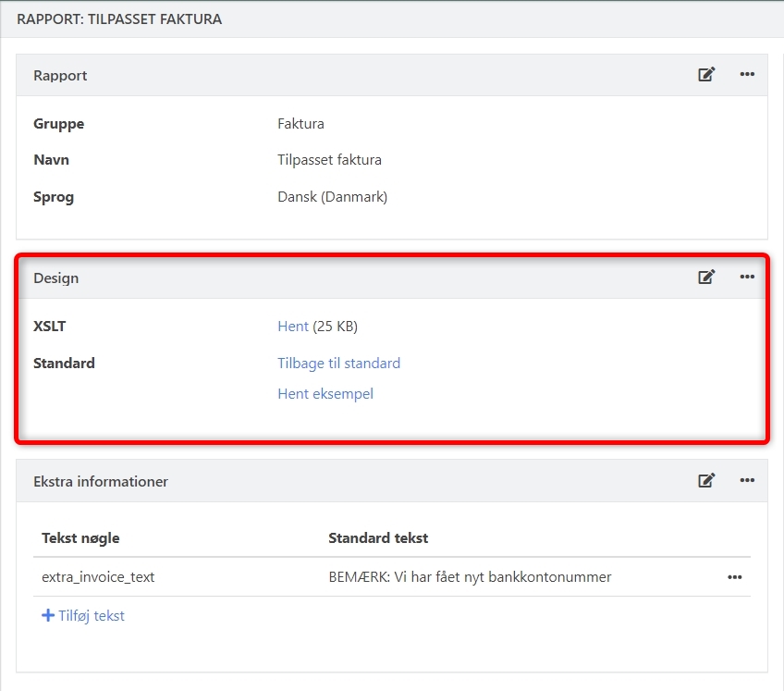The image size is (784, 691).
Task: Click the Tilpasset faktura name value
Action: [329, 160]
